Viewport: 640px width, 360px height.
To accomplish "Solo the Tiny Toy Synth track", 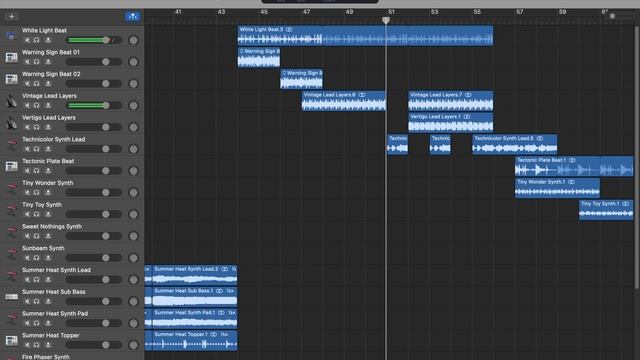I will tap(37, 214).
